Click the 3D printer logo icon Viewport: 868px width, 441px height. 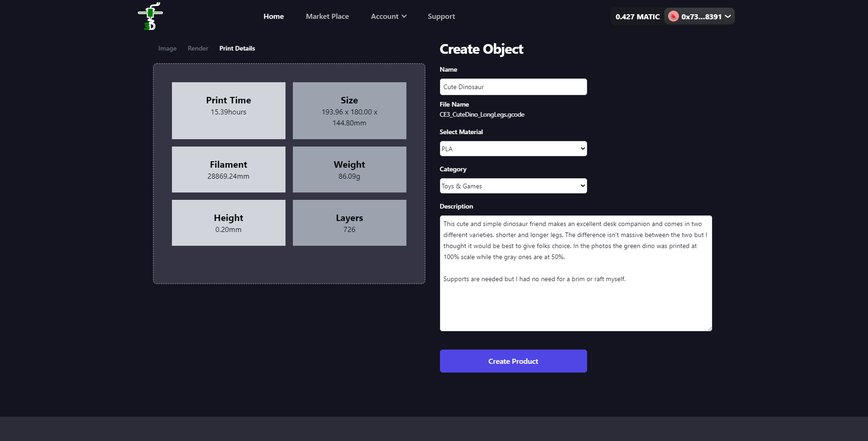[150, 16]
